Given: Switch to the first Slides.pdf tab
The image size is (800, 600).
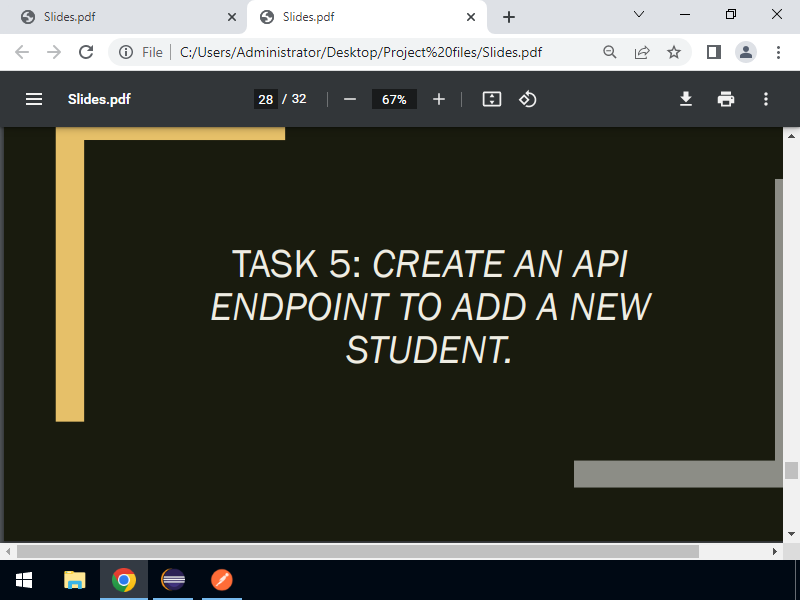Looking at the screenshot, I should (x=122, y=17).
